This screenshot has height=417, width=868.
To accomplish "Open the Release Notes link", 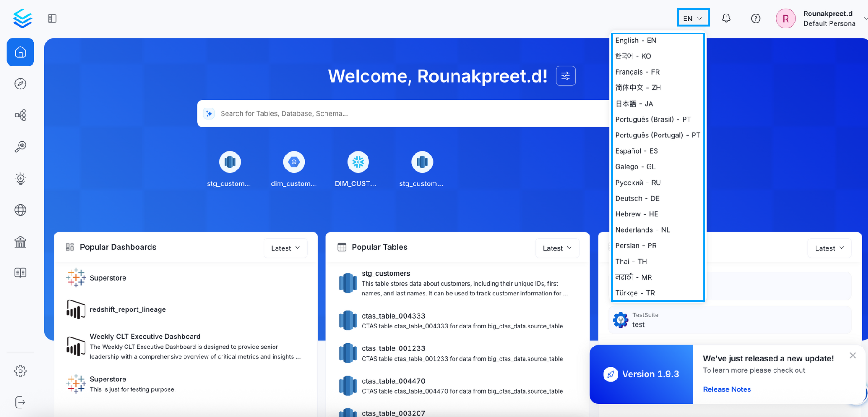I will pos(726,389).
